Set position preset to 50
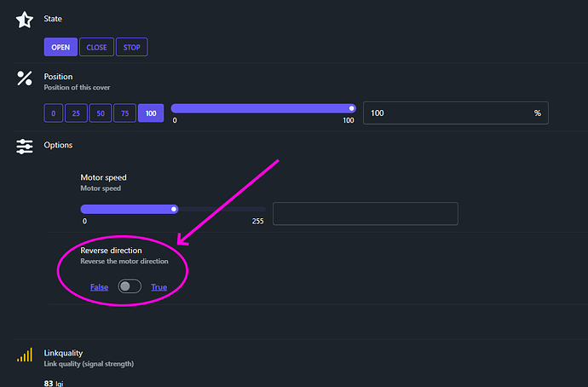Viewport: 588px width, 387px height. [101, 113]
